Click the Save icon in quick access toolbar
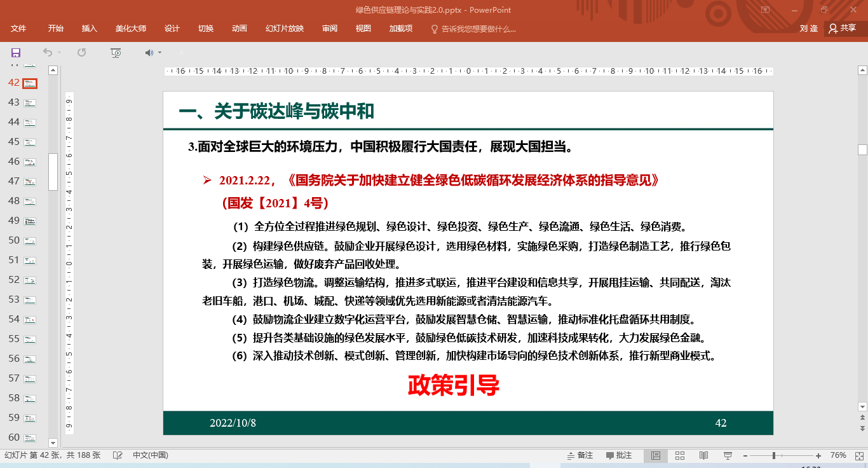 16,53
